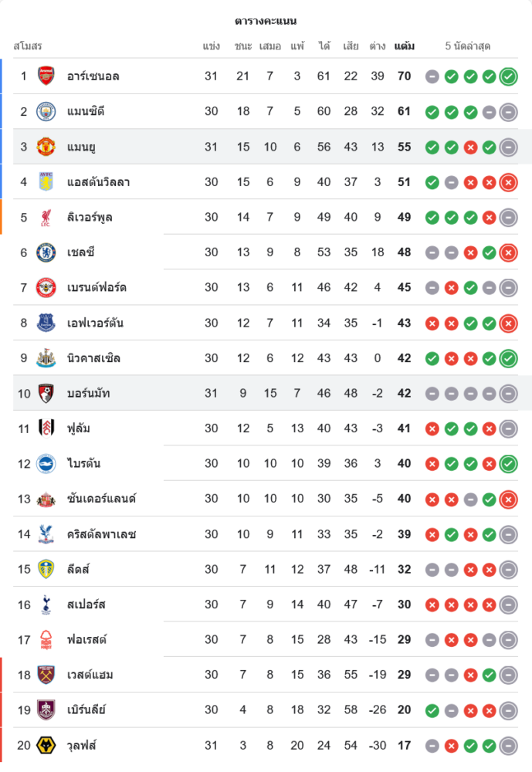Open the แมนยู team link
Screen dimensions: 532x772
[x=81, y=147]
